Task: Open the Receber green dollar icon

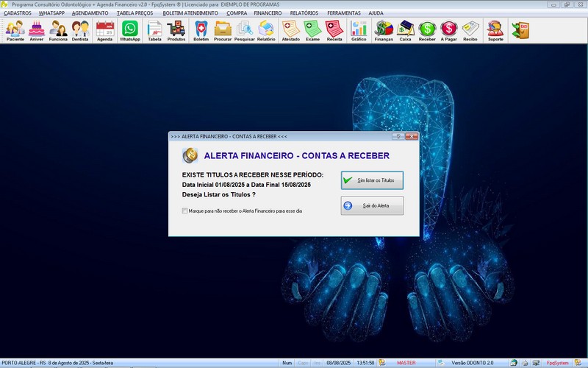Action: 427,31
